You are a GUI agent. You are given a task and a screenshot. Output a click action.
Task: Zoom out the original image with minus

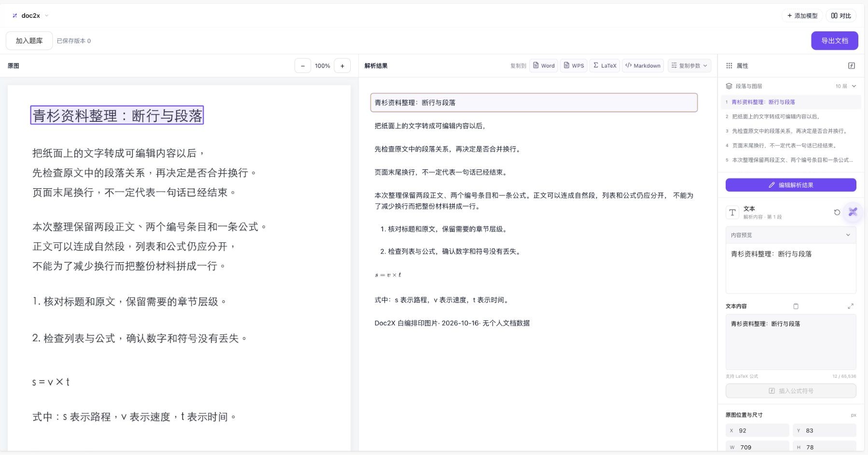point(303,66)
